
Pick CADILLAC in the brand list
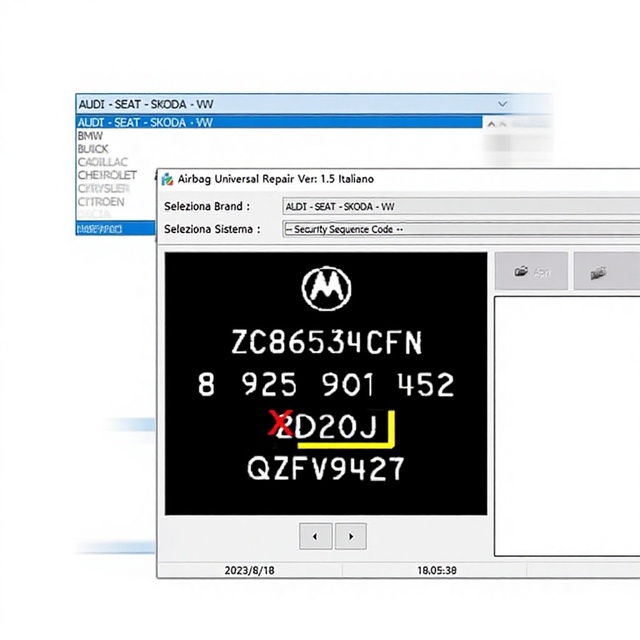click(103, 162)
